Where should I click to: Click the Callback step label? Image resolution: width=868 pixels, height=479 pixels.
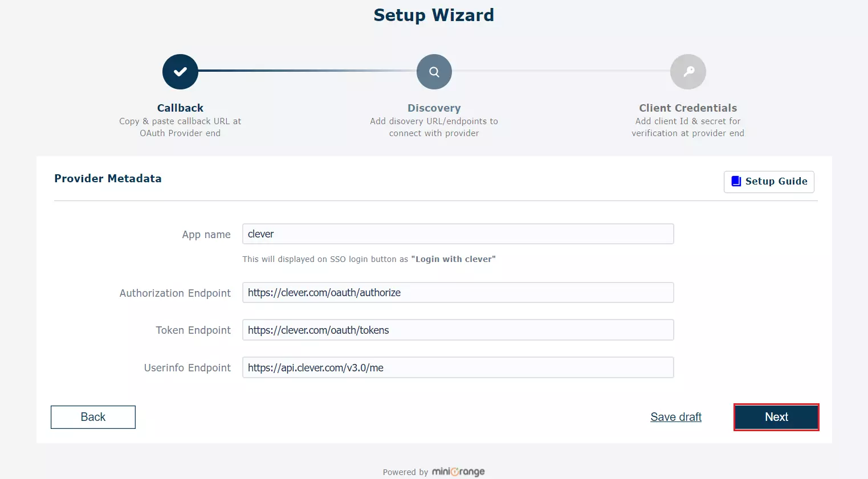(x=180, y=108)
